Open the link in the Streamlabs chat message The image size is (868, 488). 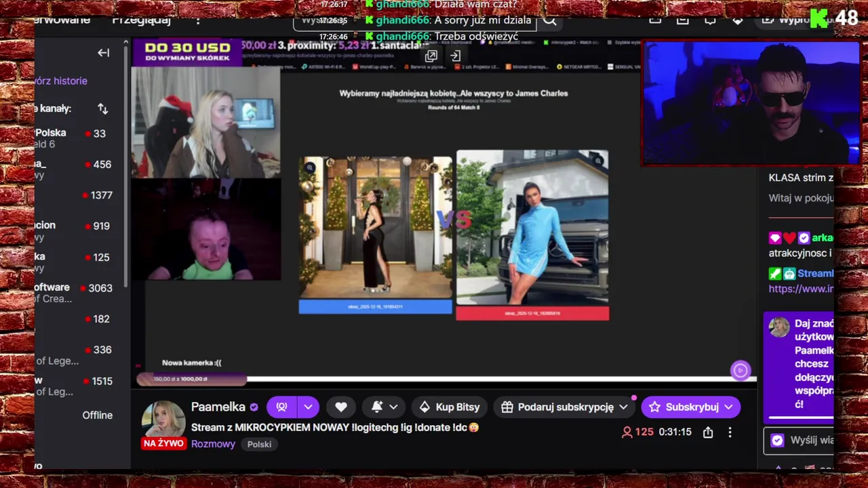pos(801,289)
